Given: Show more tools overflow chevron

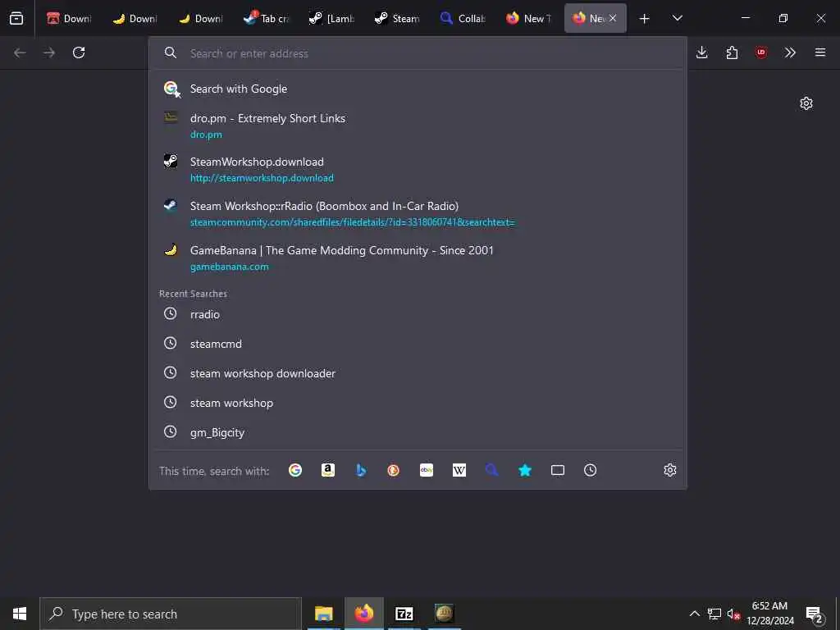Looking at the screenshot, I should 790,52.
